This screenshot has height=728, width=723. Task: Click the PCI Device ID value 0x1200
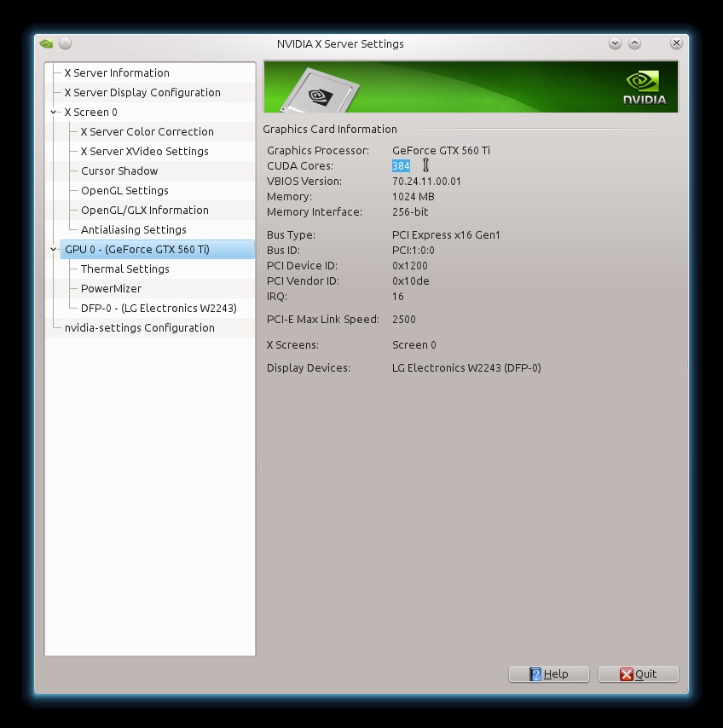coord(409,266)
